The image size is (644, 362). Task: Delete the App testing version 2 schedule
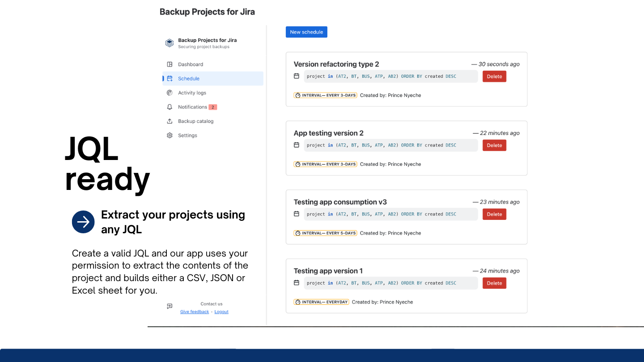[x=494, y=145]
